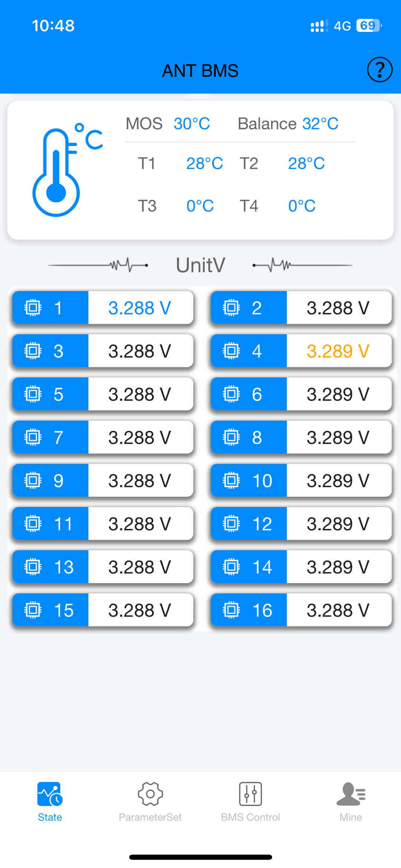This screenshot has width=401, height=868.
Task: Tap the State chart icon
Action: coord(50,794)
